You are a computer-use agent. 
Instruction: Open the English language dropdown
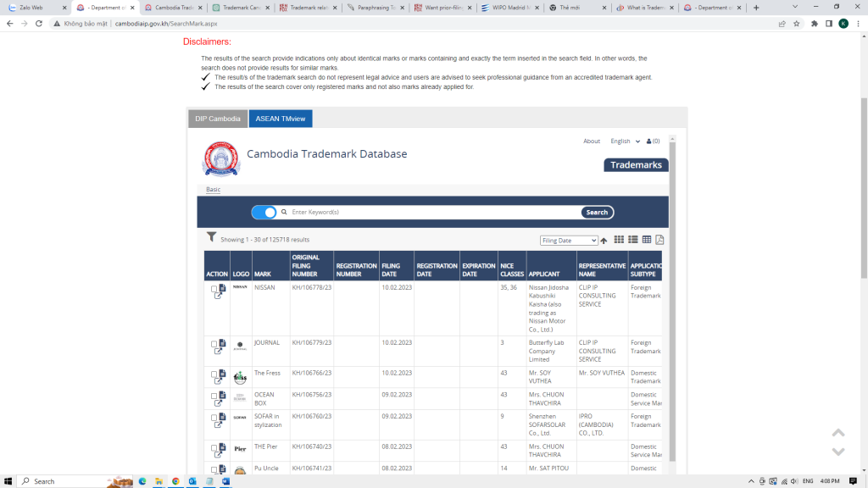[x=624, y=141]
